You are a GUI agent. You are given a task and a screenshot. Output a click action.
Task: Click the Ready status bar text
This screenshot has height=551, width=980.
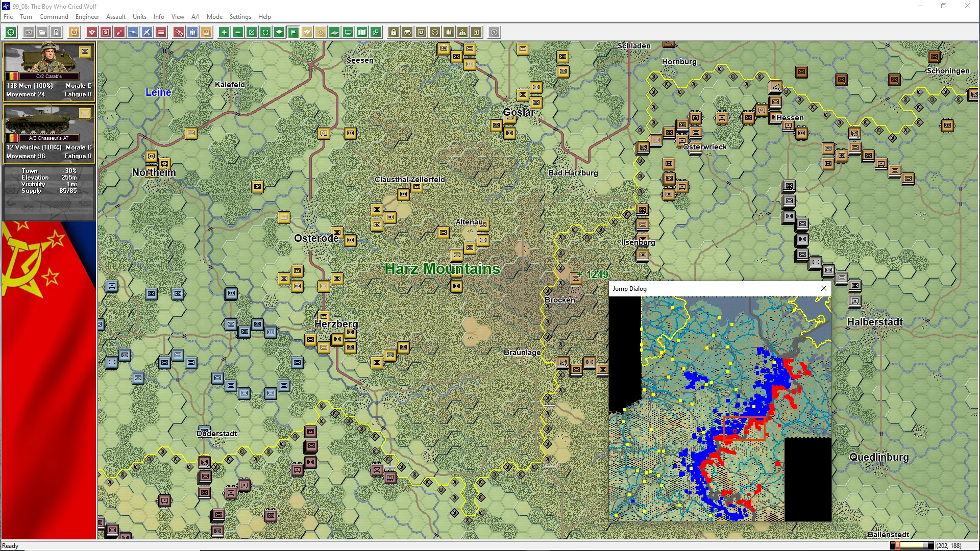click(10, 546)
